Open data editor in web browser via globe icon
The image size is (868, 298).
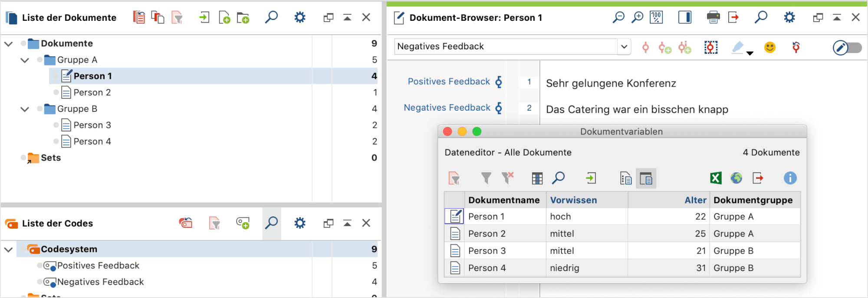click(736, 178)
